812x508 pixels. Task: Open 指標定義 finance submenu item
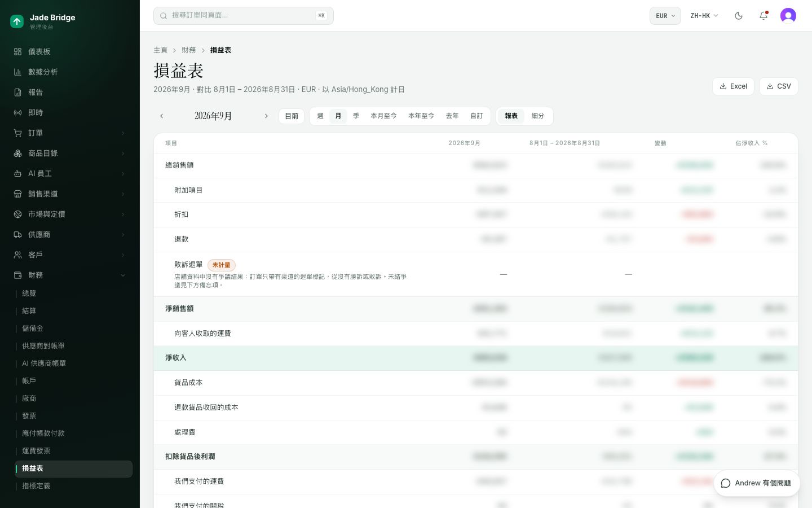click(x=74, y=486)
